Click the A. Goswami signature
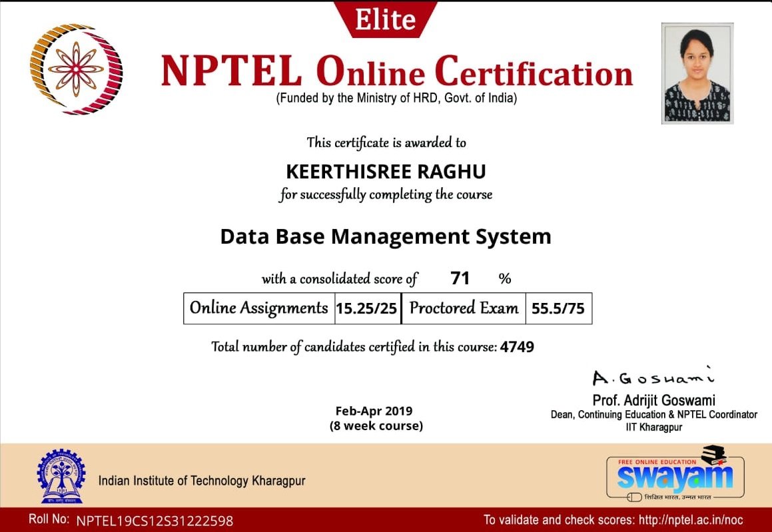772x532 pixels. click(653, 376)
